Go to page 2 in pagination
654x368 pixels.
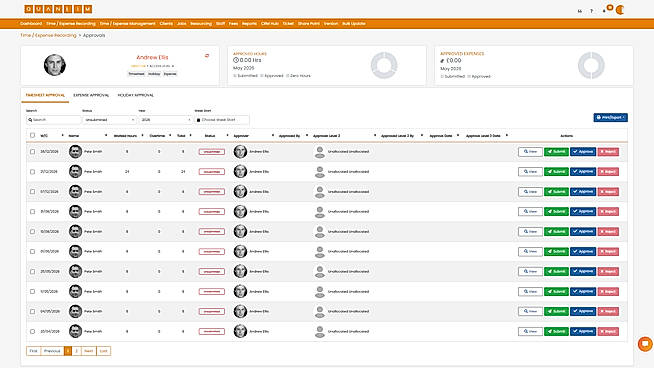pos(76,351)
